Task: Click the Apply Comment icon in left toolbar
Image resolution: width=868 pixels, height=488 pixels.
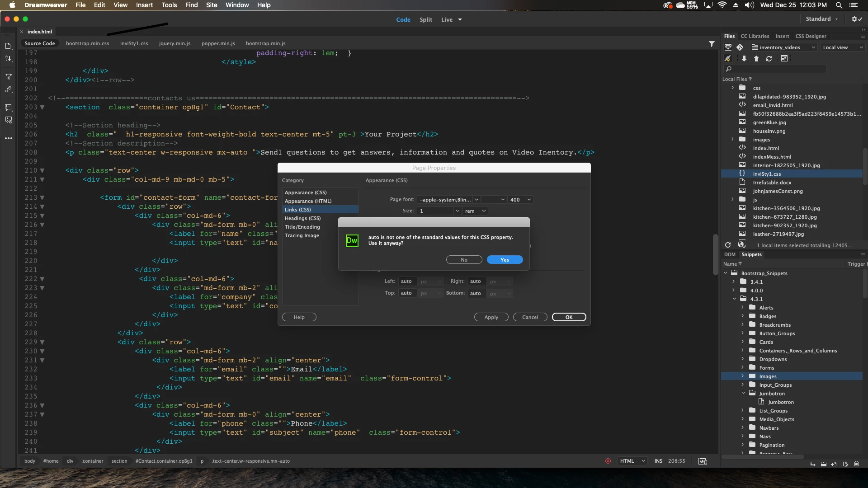Action: (8, 108)
